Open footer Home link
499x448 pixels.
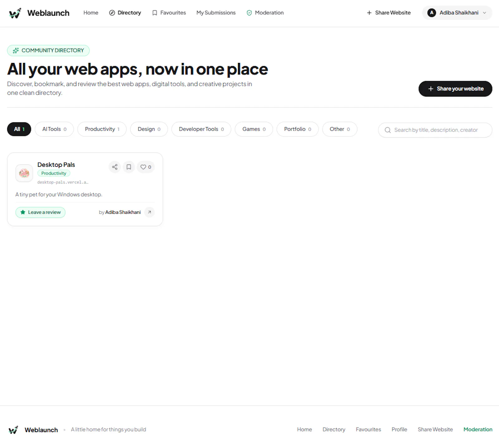pyautogui.click(x=304, y=429)
